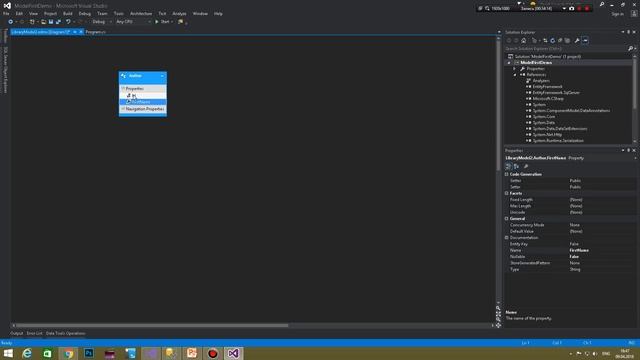The width and height of the screenshot is (640, 360).
Task: Click wrench Properties icon in Solution Explorer toolbar
Action: pos(577,40)
